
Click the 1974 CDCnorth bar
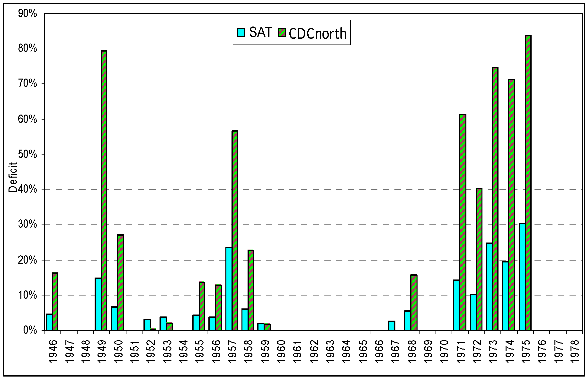[x=512, y=205]
